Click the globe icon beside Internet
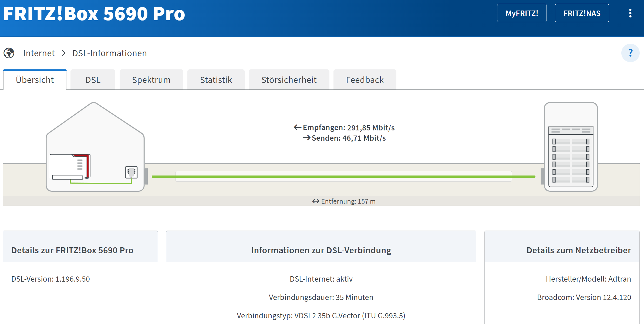This screenshot has height=324, width=644. [9, 53]
